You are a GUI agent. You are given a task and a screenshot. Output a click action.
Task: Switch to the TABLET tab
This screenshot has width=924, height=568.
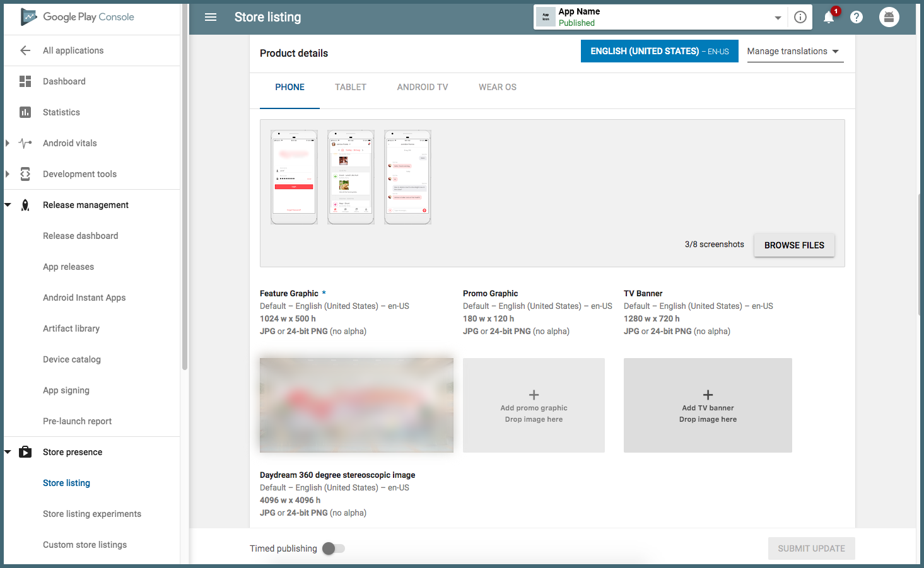(351, 87)
